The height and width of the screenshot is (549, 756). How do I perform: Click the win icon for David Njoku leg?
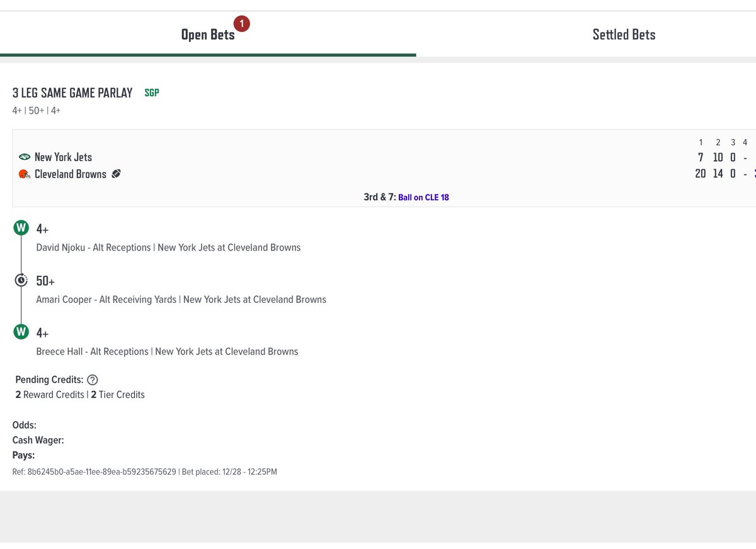pos(21,228)
